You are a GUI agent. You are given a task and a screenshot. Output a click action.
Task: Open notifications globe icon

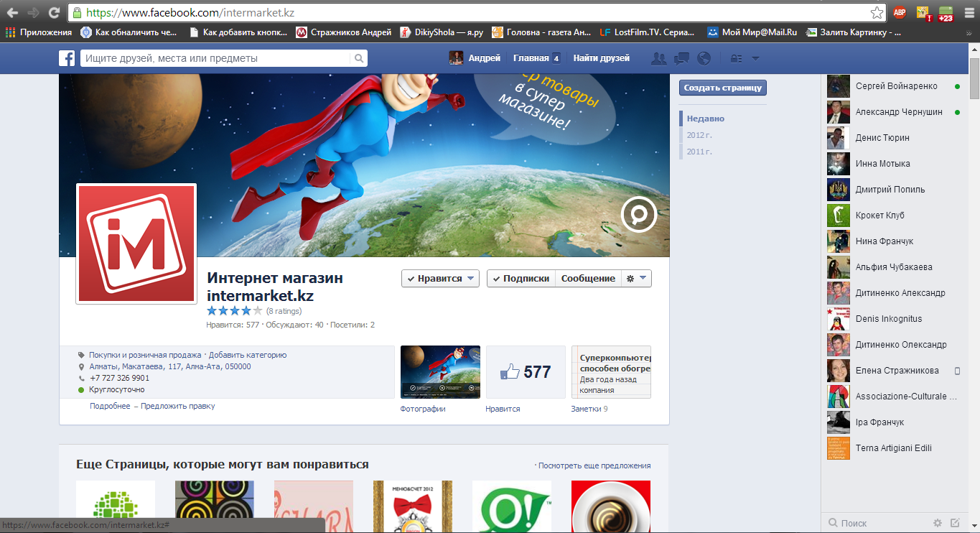(704, 58)
